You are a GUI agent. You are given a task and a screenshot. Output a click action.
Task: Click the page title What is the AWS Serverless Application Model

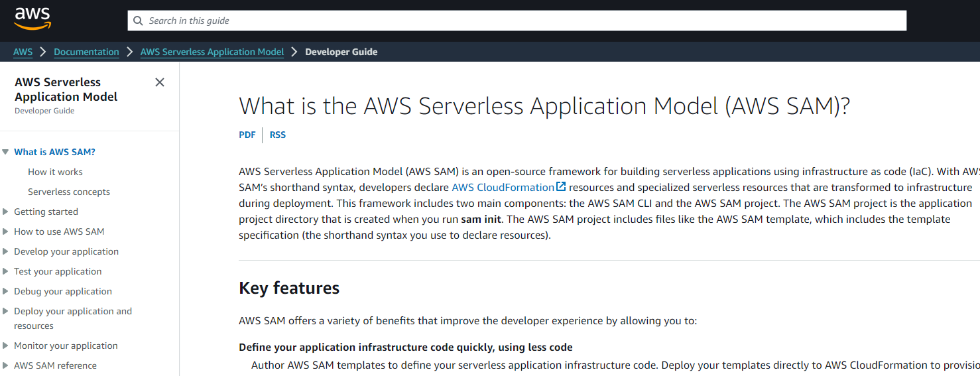point(544,106)
